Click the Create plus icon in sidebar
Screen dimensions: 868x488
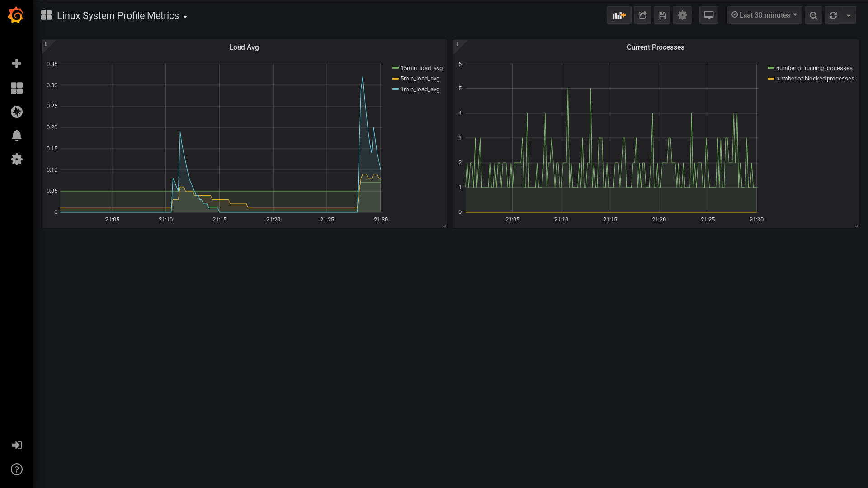(x=17, y=63)
